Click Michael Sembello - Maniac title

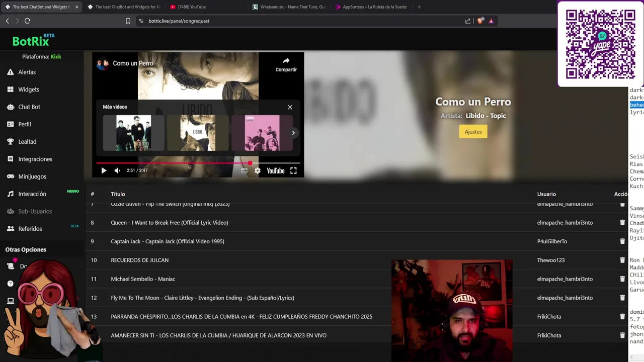click(x=143, y=279)
